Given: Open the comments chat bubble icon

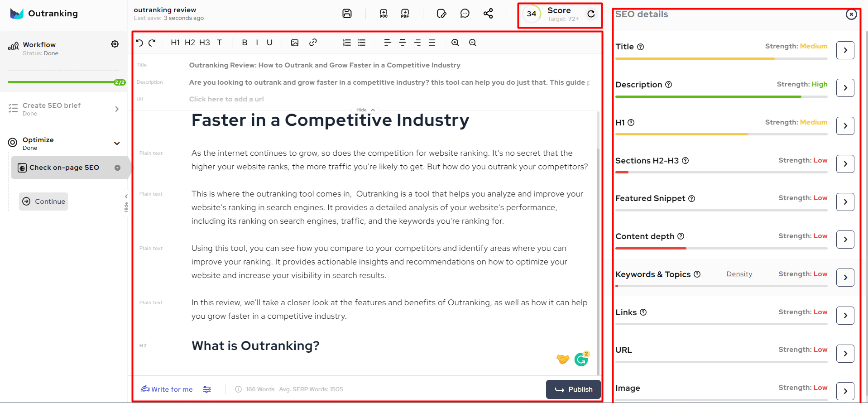Looking at the screenshot, I should point(465,14).
